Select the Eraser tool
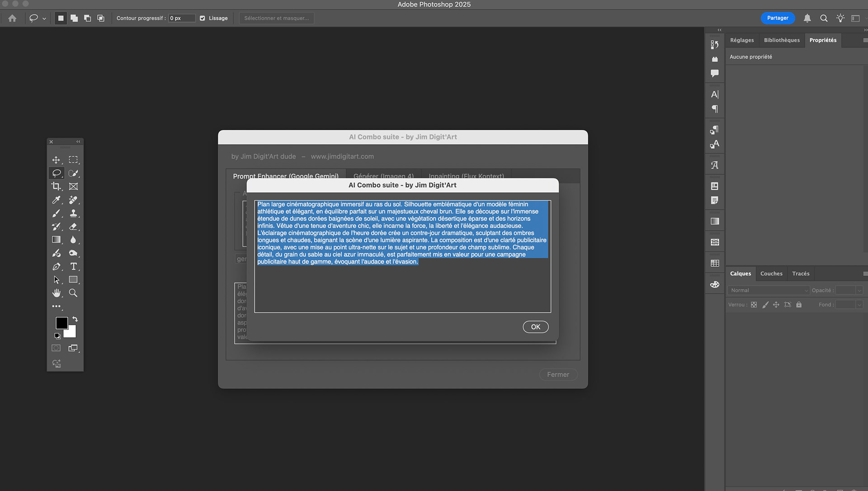The image size is (868, 491). click(x=73, y=227)
